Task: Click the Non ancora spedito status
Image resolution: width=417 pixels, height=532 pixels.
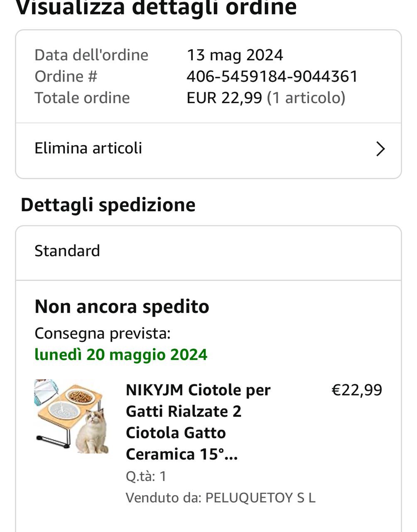Action: pyautogui.click(x=122, y=307)
